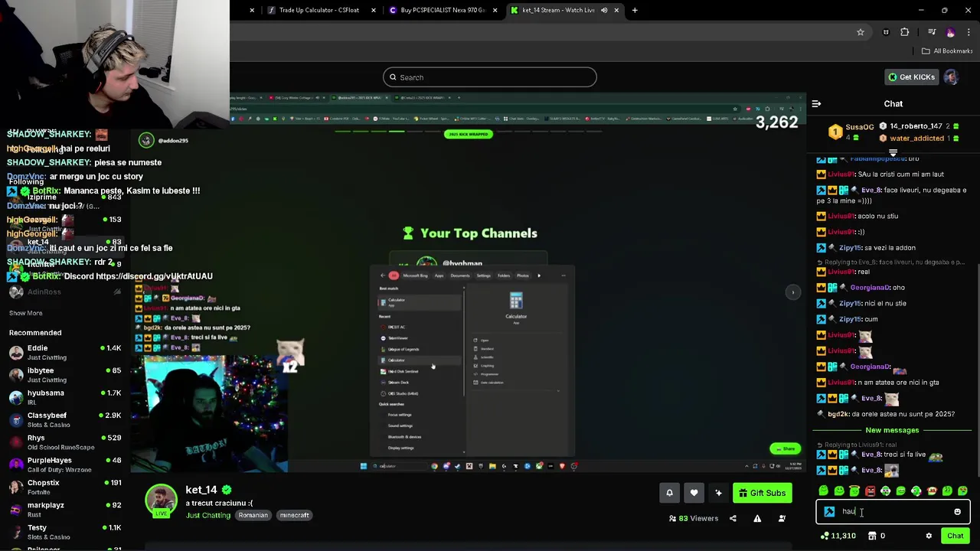Click the Gift Subs button
Viewport: 980px width, 551px height.
(x=761, y=493)
